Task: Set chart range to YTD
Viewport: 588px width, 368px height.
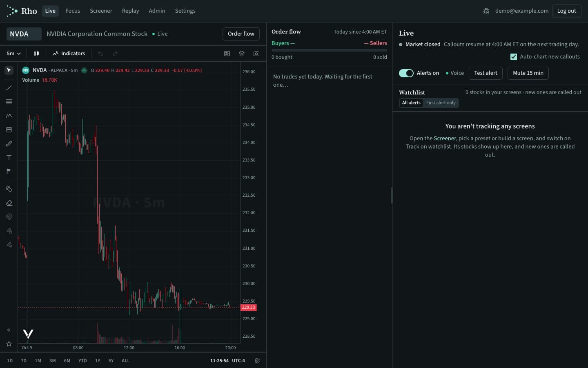Action: pos(82,361)
